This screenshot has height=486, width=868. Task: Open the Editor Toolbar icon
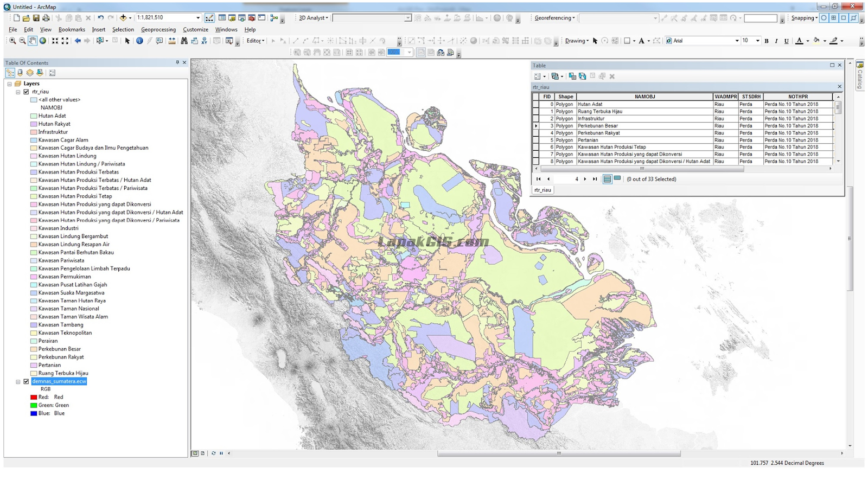point(209,18)
